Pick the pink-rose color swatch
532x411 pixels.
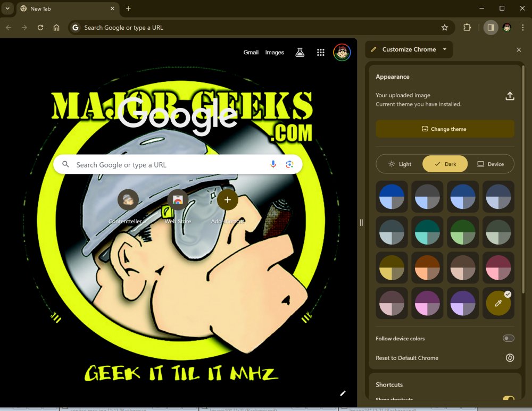point(498,268)
